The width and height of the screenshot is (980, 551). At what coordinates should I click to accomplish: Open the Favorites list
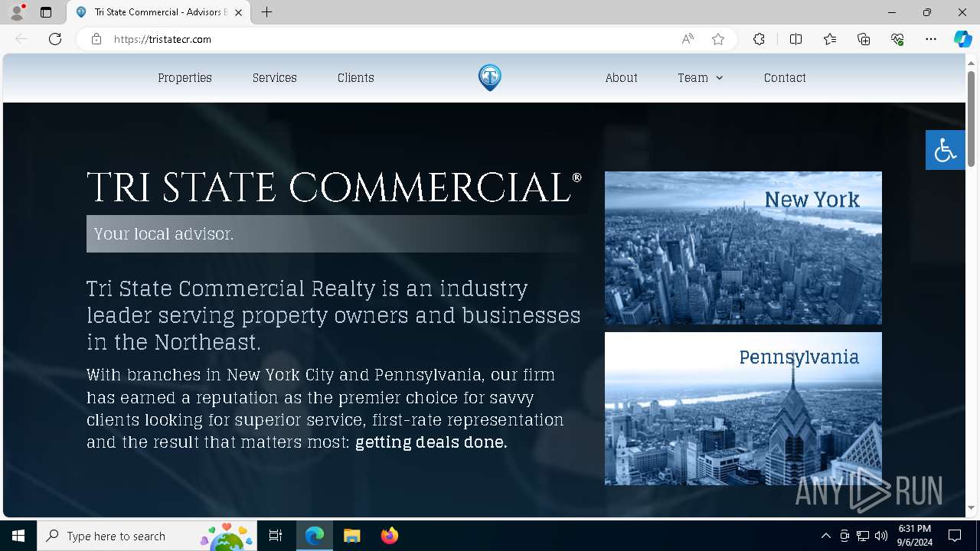coord(830,39)
